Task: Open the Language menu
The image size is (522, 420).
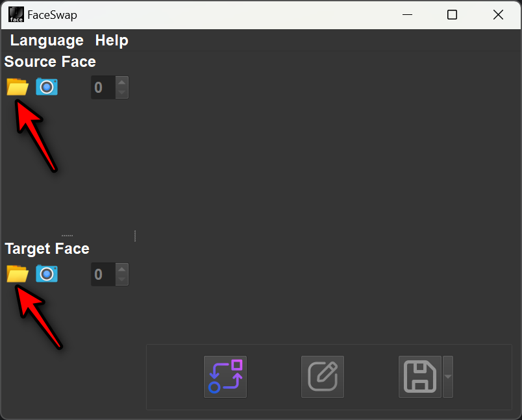Action: coord(47,40)
